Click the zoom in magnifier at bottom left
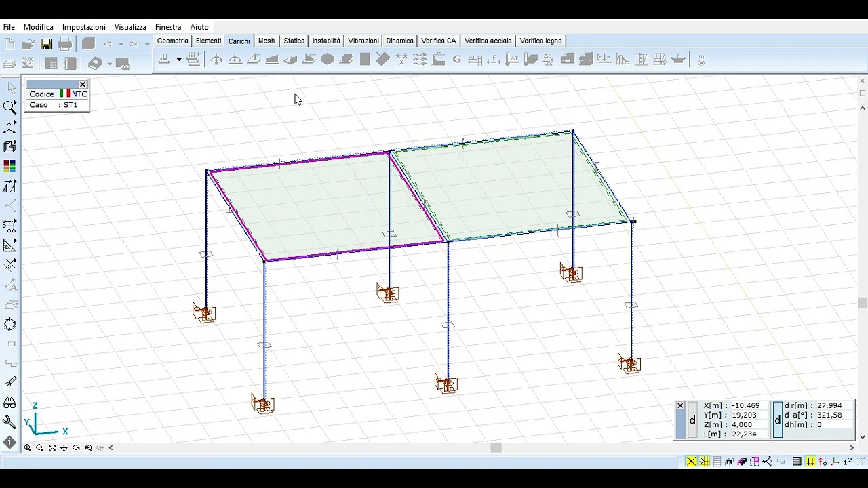The image size is (868, 488). click(x=28, y=448)
